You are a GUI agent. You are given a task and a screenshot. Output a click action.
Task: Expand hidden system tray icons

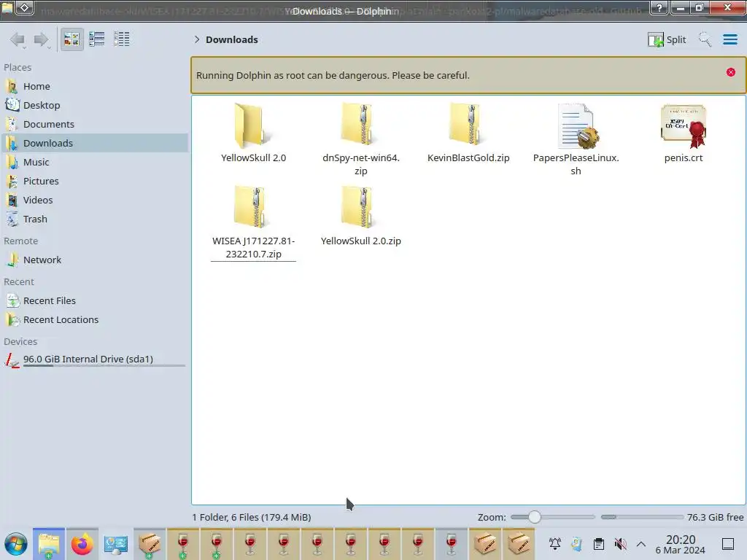(641, 544)
